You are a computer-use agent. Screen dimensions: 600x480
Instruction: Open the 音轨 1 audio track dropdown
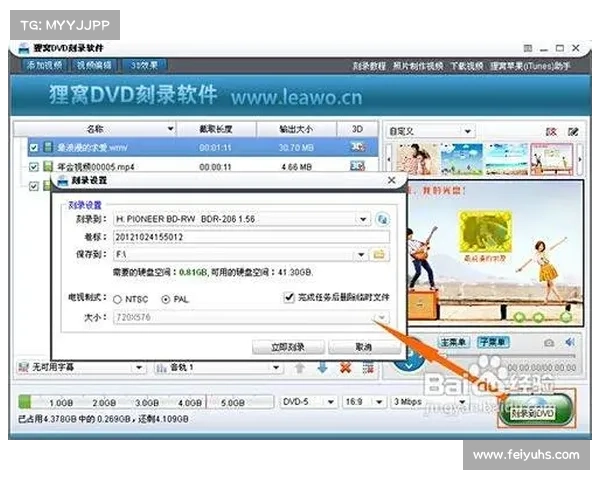pyautogui.click(x=276, y=368)
